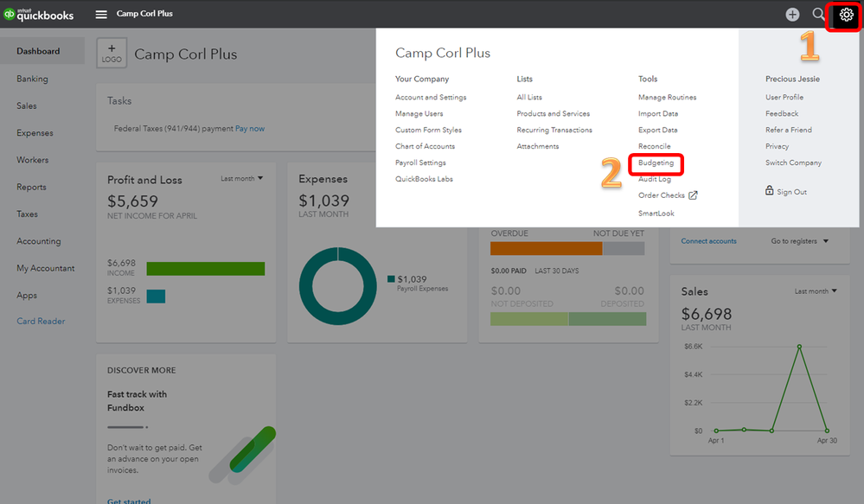Select Budgeting under Tools
The image size is (864, 504).
click(x=656, y=163)
